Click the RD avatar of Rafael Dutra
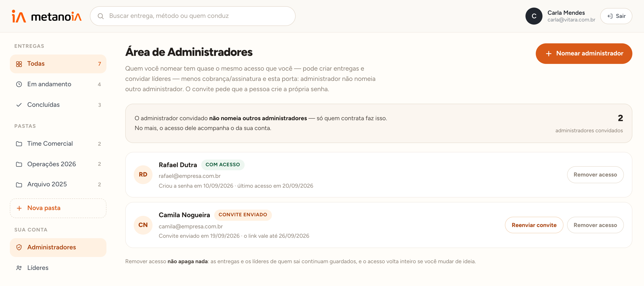 pyautogui.click(x=143, y=175)
